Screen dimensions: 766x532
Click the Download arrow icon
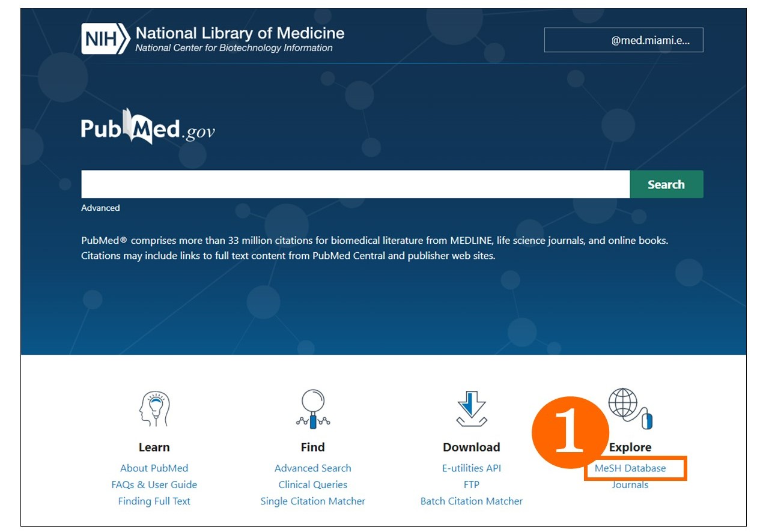point(471,407)
